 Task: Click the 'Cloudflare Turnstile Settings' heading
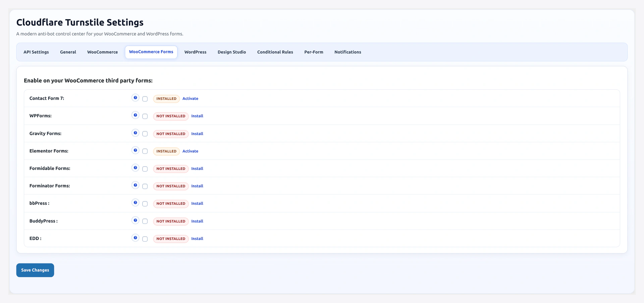(80, 22)
